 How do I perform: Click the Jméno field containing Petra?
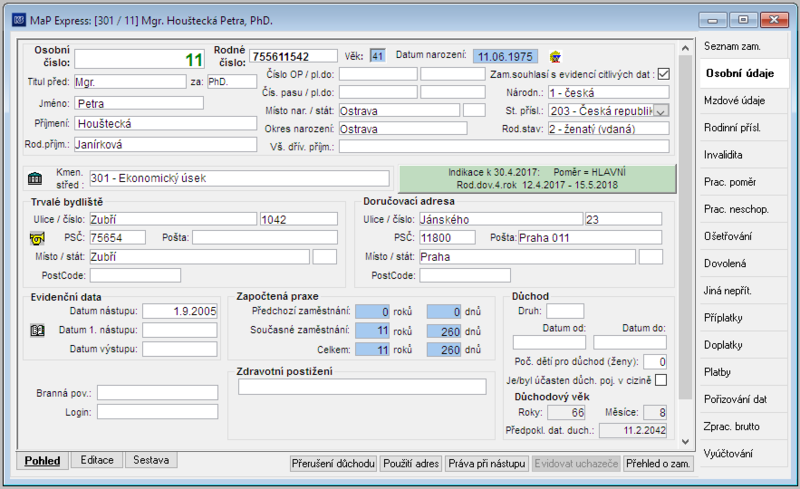(139, 103)
